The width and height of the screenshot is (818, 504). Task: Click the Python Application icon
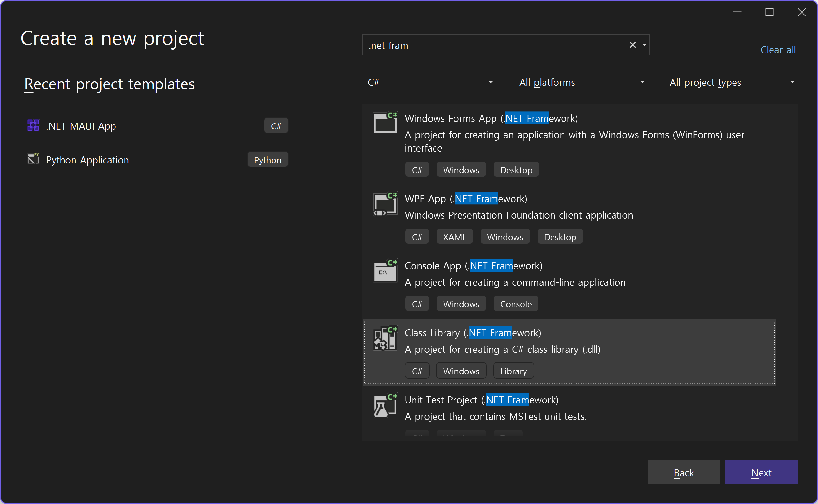click(33, 159)
